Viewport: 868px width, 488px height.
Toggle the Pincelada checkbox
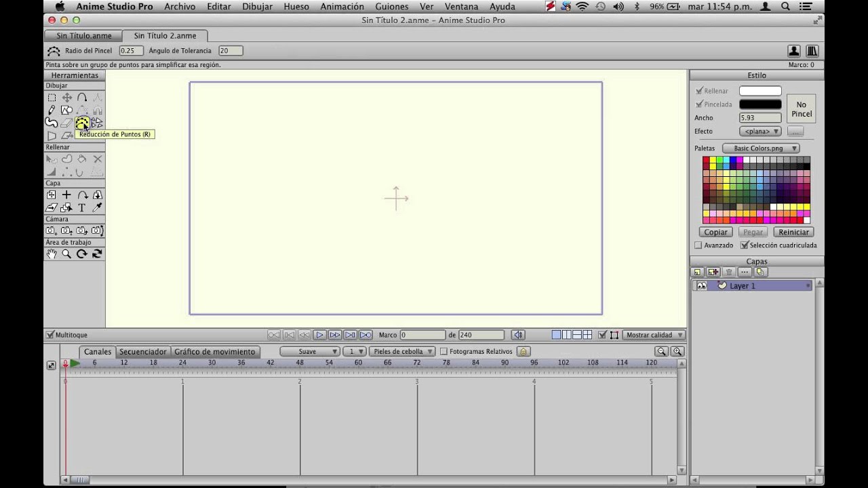699,104
